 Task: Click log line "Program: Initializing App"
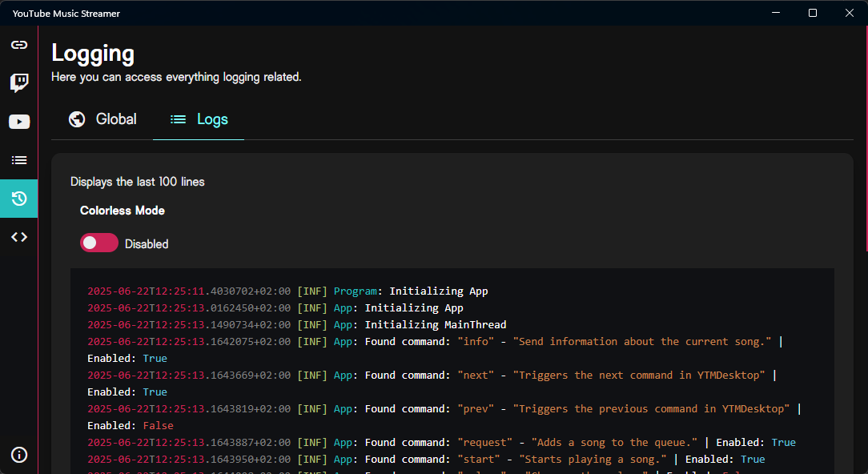coord(287,291)
